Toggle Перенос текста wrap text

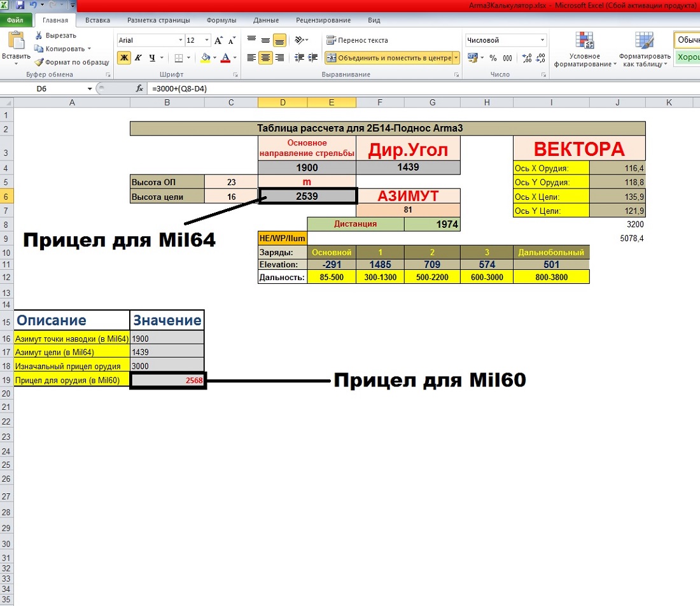pyautogui.click(x=357, y=40)
